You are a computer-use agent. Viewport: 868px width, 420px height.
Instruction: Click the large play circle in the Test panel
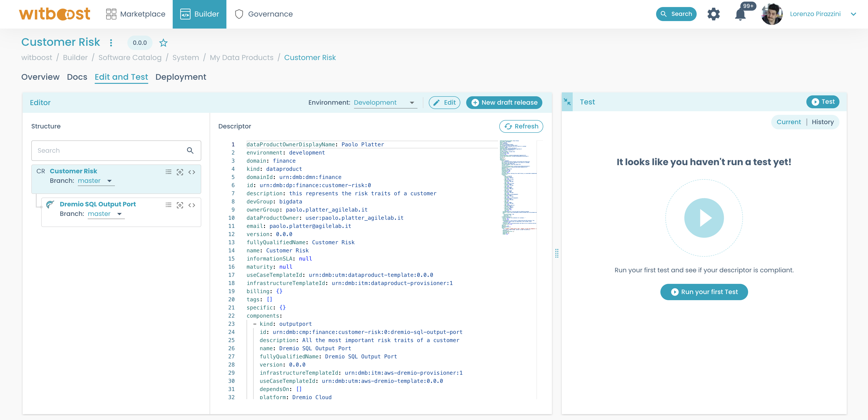(703, 218)
